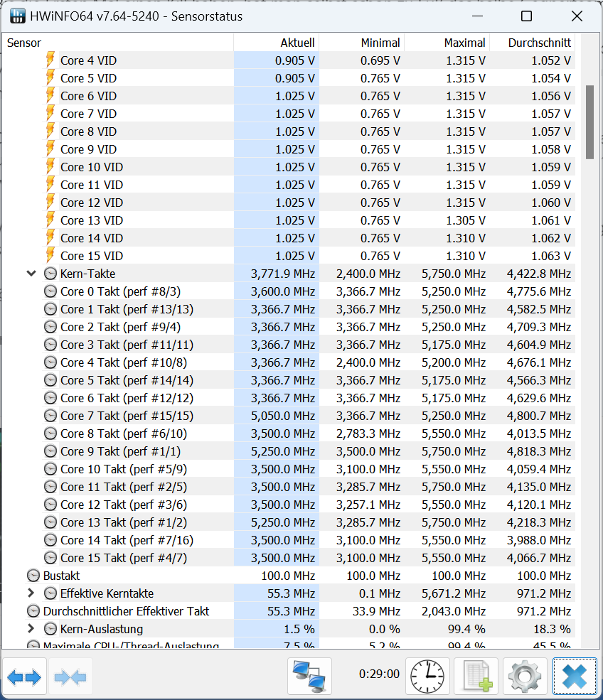This screenshot has width=603, height=700.
Task: Expand the Kern-Auslastung group
Action: 31,628
